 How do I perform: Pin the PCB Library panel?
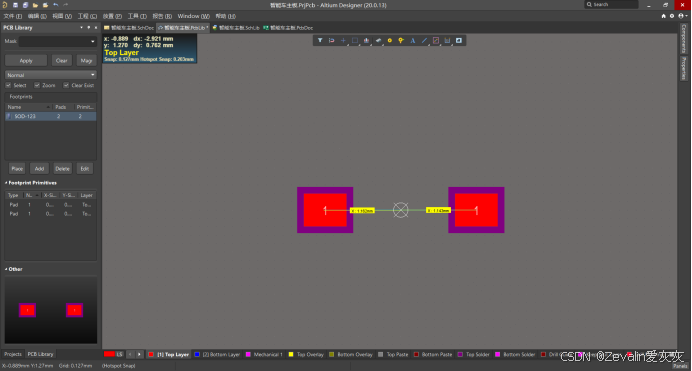pyautogui.click(x=89, y=27)
